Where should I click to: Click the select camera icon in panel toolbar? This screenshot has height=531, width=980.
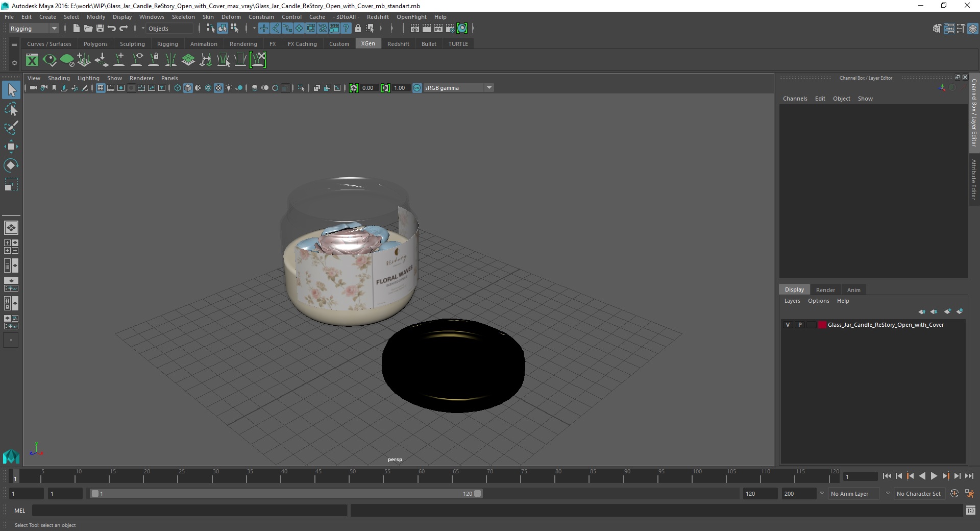pos(33,88)
